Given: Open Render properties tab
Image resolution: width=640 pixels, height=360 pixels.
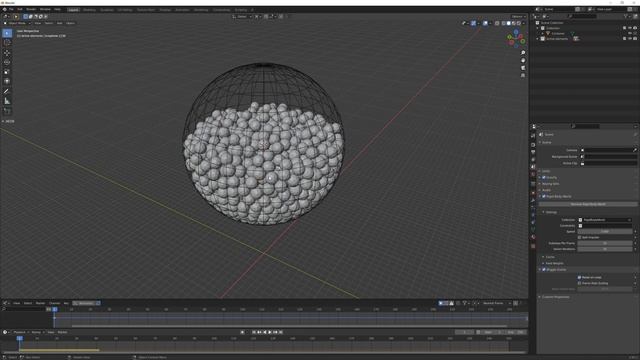Looking at the screenshot, I should point(533,145).
